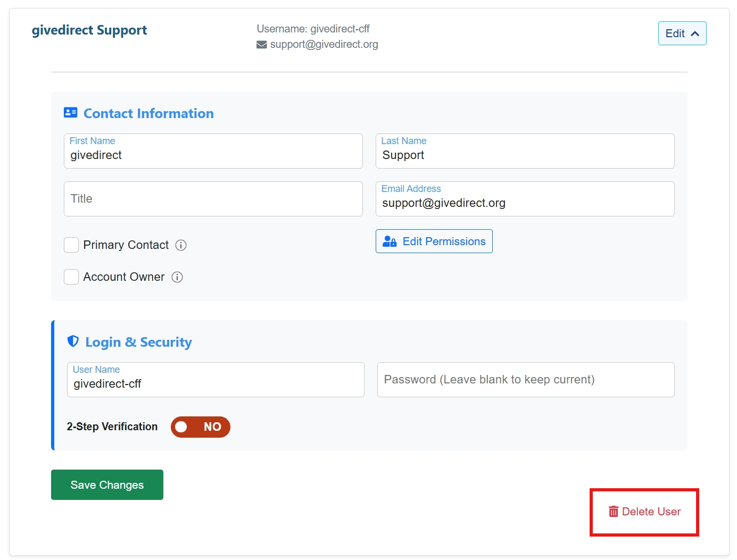Viewport: 737px width, 560px height.
Task: Show info for Primary Contact
Action: (x=181, y=245)
